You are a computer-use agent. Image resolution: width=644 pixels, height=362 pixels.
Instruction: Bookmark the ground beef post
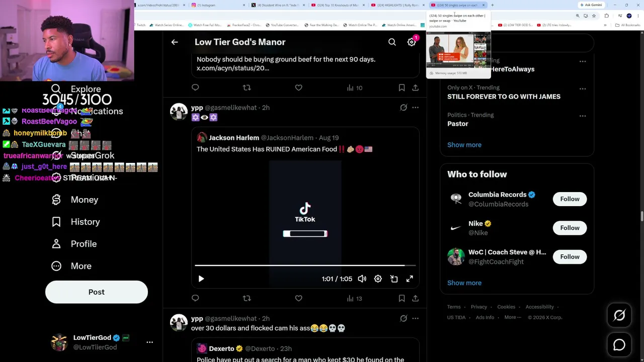[x=401, y=87]
